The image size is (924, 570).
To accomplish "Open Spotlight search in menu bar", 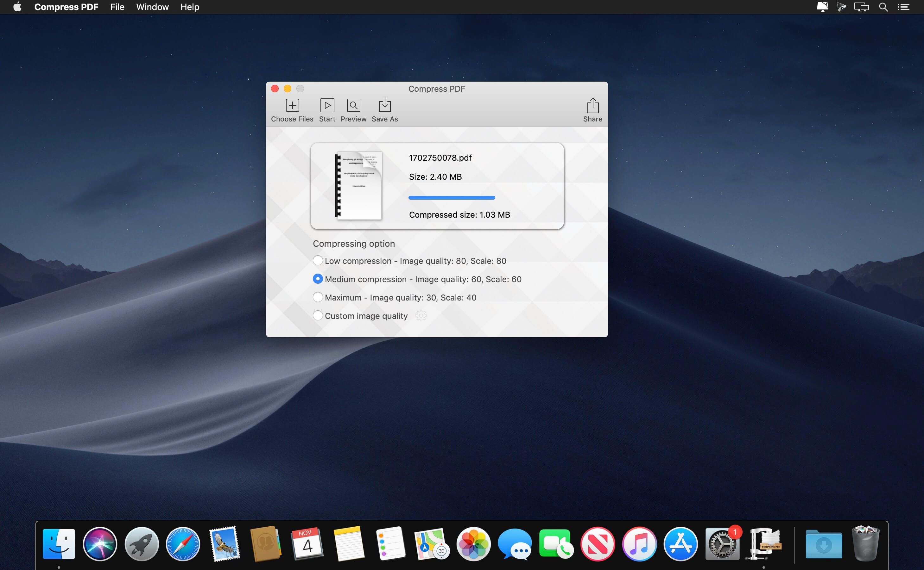I will tap(883, 7).
